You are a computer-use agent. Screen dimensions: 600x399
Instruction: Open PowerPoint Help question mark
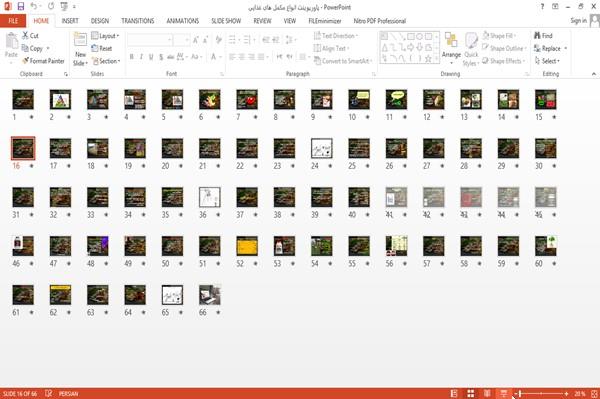pos(542,7)
